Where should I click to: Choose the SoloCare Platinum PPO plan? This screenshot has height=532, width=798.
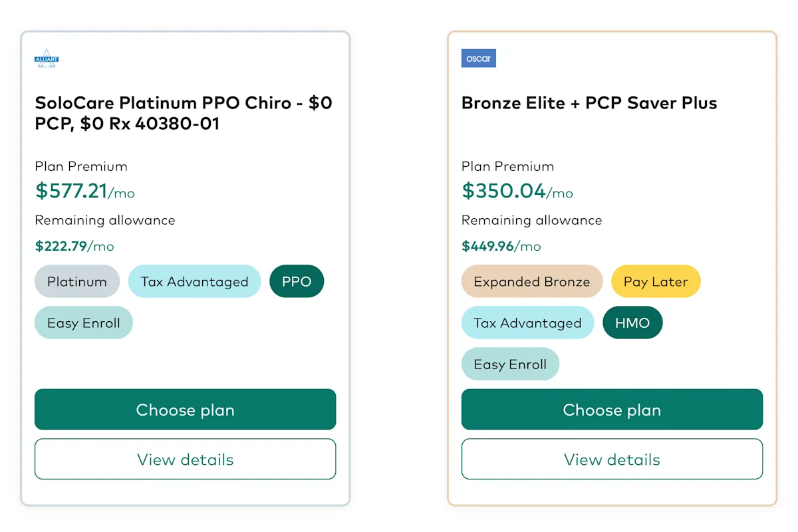click(x=185, y=410)
